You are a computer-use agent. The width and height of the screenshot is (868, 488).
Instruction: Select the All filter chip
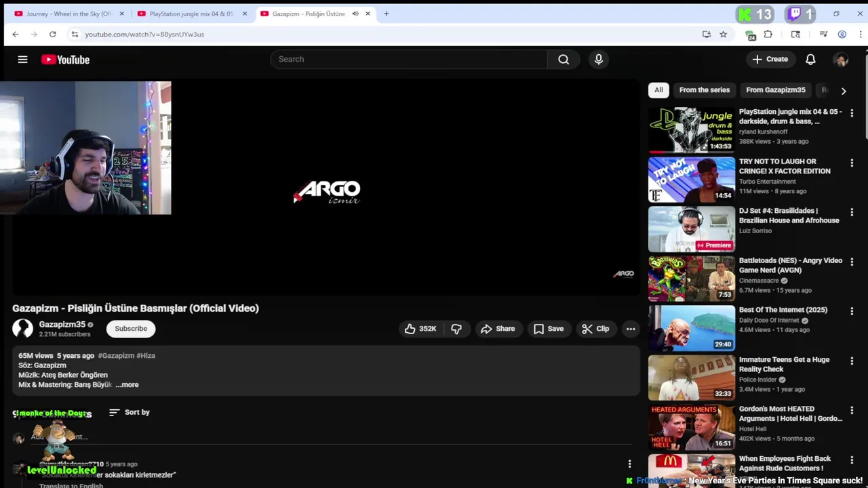pos(658,90)
